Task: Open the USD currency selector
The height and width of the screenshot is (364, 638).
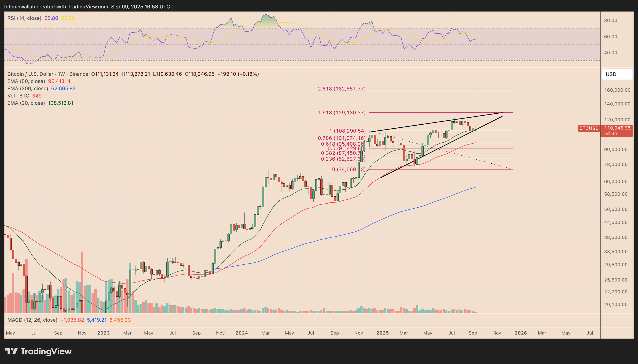Action: [617, 74]
